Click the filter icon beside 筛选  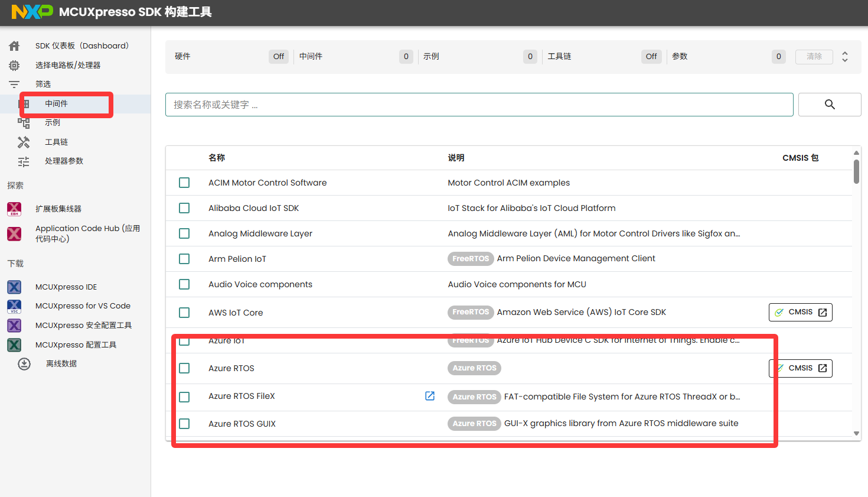click(14, 85)
